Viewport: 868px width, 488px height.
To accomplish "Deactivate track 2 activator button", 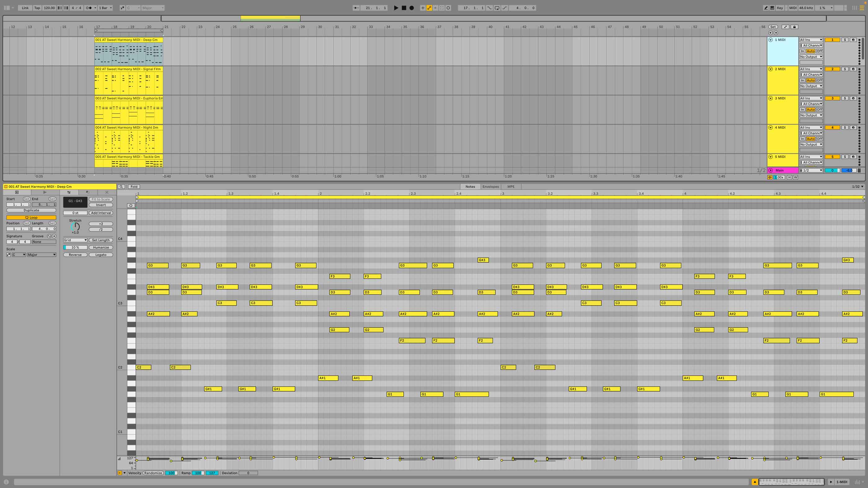I will pos(832,69).
